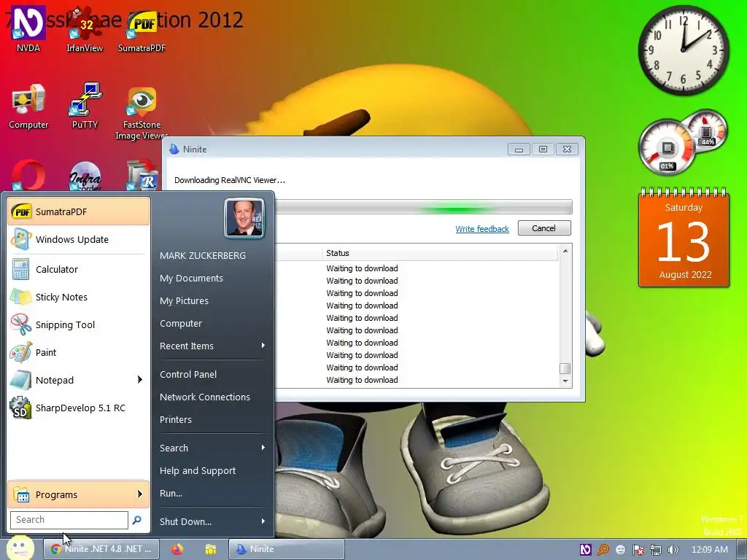Expand the Programs submenu
The height and width of the screenshot is (560, 747).
(x=79, y=494)
